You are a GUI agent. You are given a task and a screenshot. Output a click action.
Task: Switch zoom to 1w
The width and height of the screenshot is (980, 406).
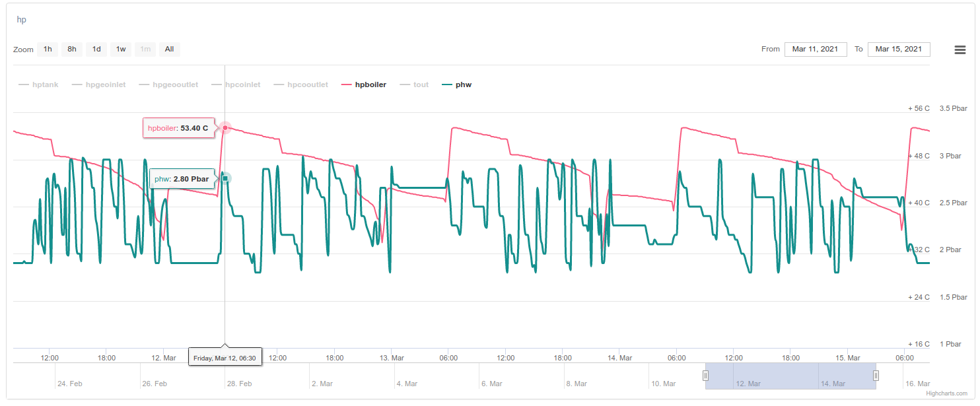point(121,49)
